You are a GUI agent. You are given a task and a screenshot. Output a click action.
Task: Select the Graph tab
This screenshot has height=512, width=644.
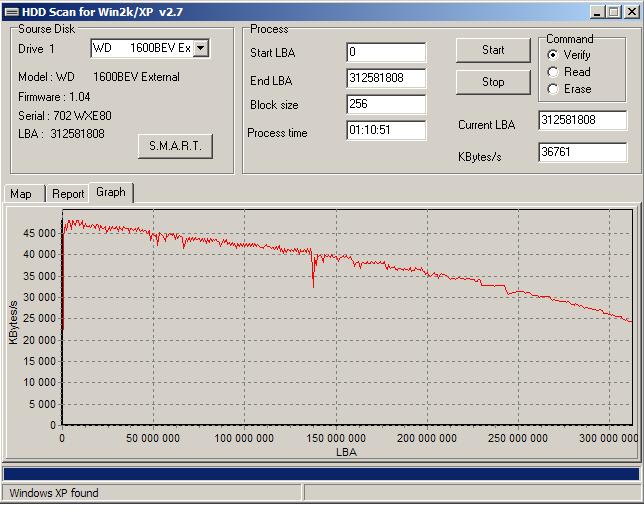(x=111, y=192)
